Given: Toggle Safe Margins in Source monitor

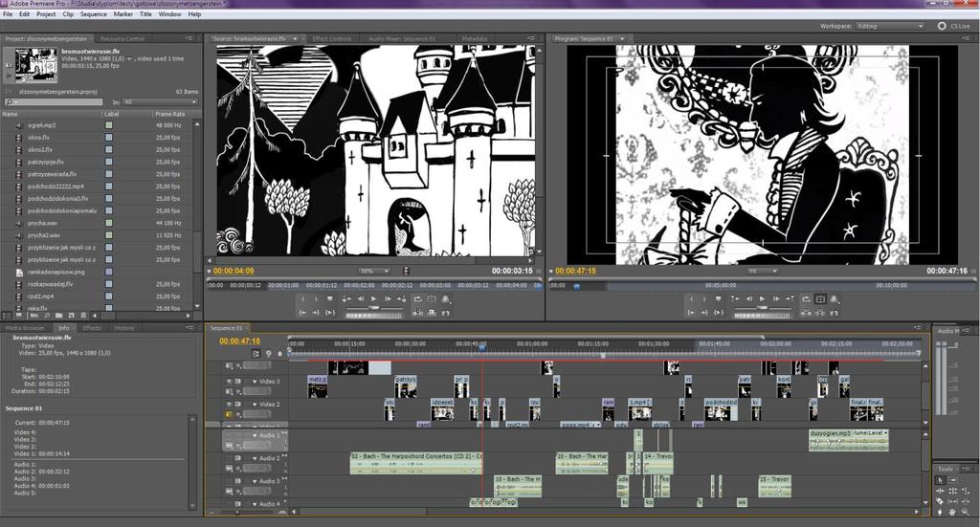Looking at the screenshot, I should click(432, 299).
